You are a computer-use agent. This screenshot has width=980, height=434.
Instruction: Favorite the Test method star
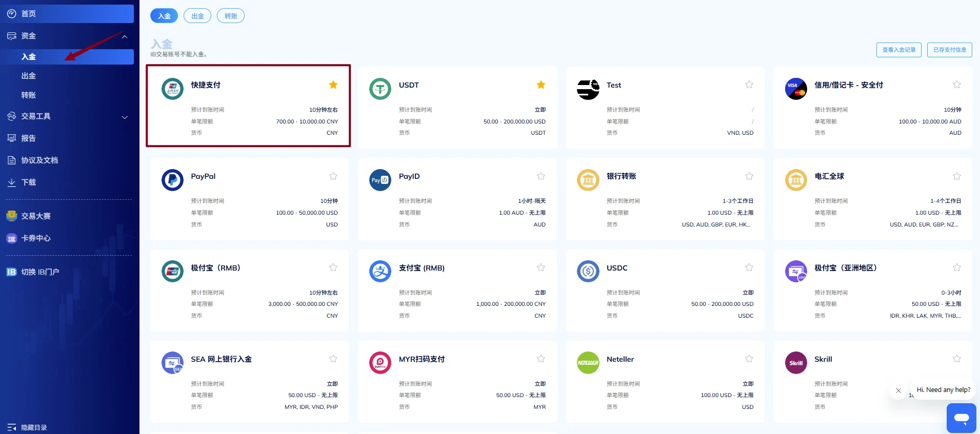(x=749, y=85)
